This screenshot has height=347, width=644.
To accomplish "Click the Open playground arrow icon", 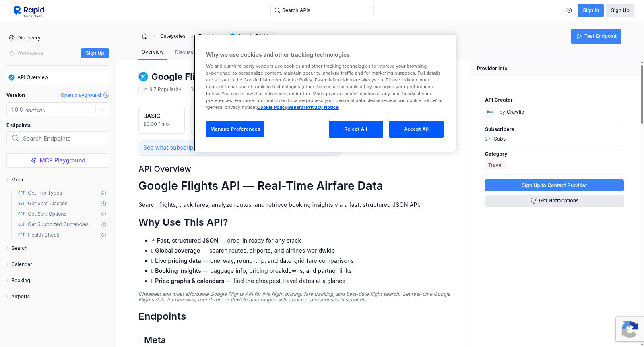I will tap(106, 95).
